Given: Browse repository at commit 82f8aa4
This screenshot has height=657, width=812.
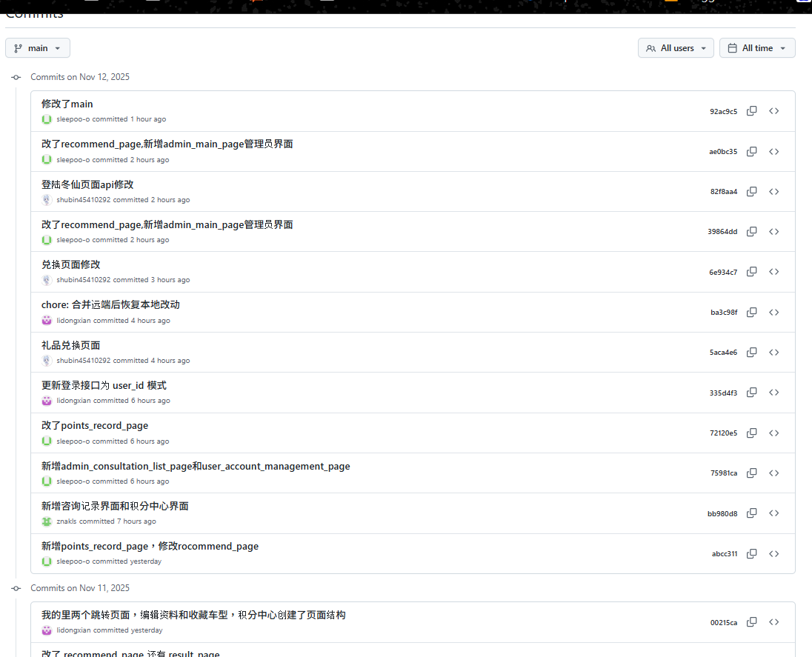Looking at the screenshot, I should [773, 191].
